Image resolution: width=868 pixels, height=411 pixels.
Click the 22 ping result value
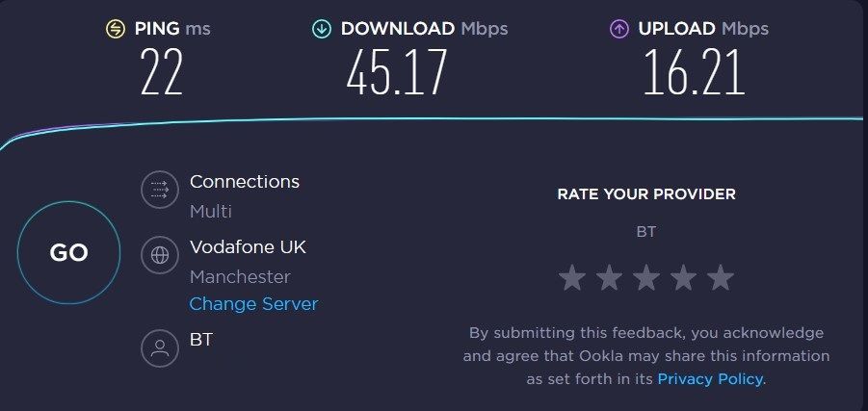click(x=161, y=74)
